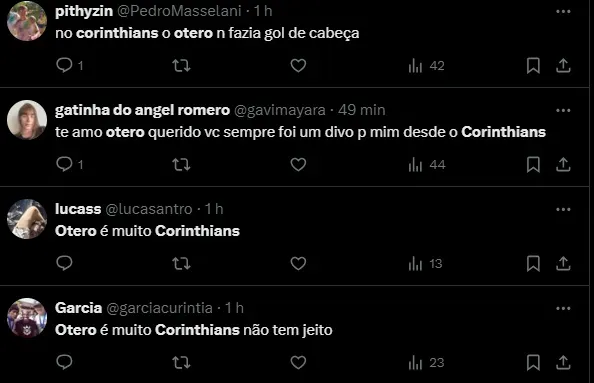Image resolution: width=594 pixels, height=383 pixels.
Task: Reply to pithyzin's tweet with 1 reply
Action: (69, 65)
